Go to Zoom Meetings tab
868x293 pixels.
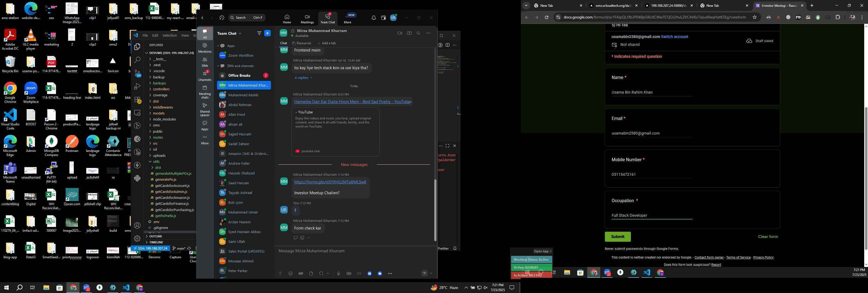point(307,19)
